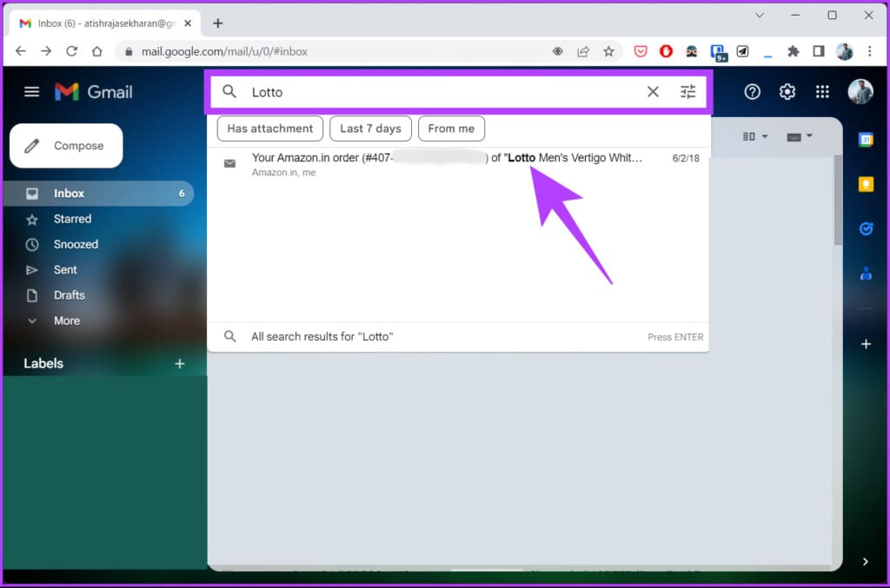Open Gmail settings gear
890x588 pixels.
(787, 92)
